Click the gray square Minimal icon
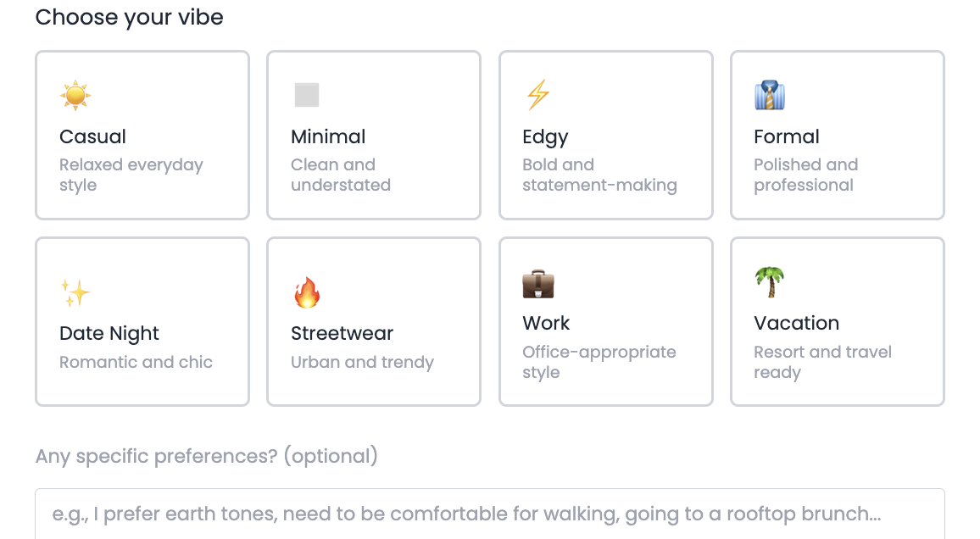This screenshot has width=980, height=539. [x=307, y=95]
